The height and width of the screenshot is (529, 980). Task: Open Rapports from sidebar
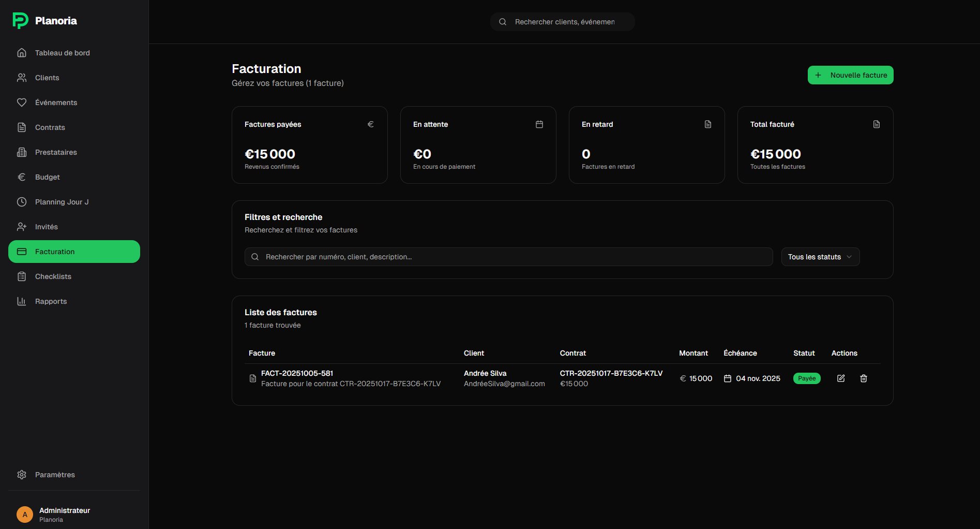pos(74,301)
